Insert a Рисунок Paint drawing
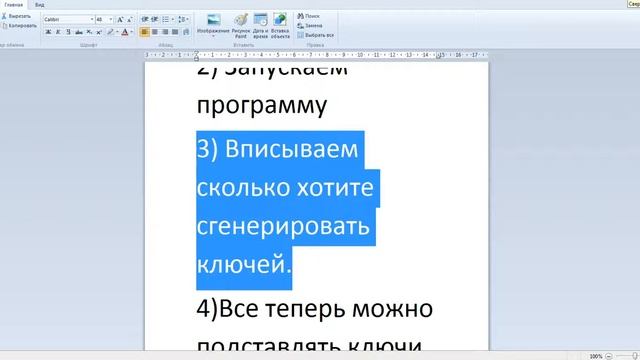This screenshot has height=360, width=640. coord(241,26)
